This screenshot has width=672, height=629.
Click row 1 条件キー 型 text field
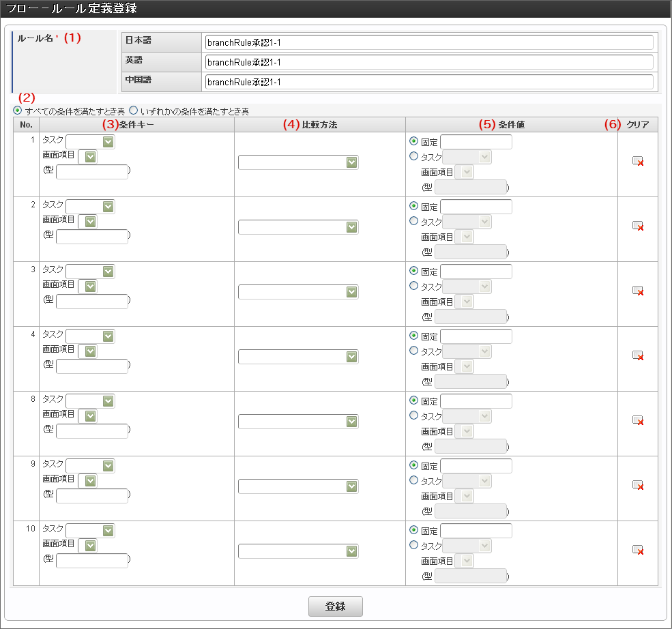point(92,172)
